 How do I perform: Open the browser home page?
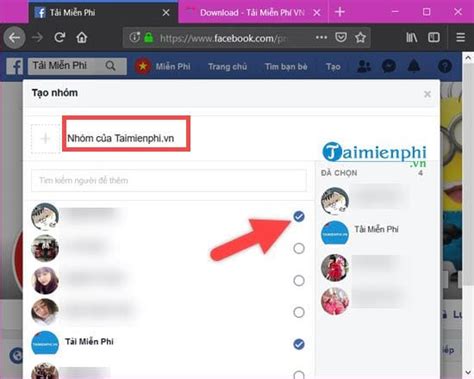pos(82,37)
